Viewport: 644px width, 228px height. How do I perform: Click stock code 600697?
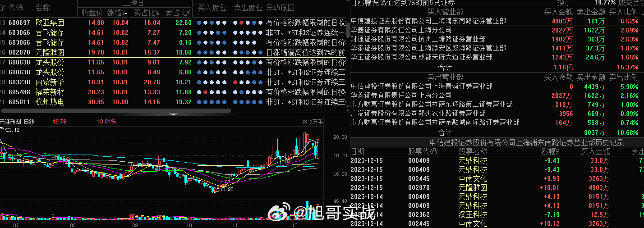pyautogui.click(x=19, y=23)
